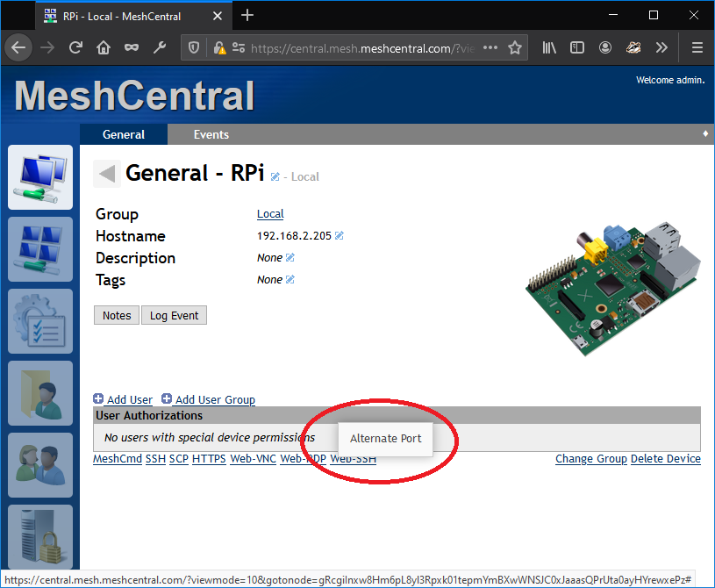The width and height of the screenshot is (715, 588).
Task: Toggle the diamond control on the tab bar
Action: point(707,134)
